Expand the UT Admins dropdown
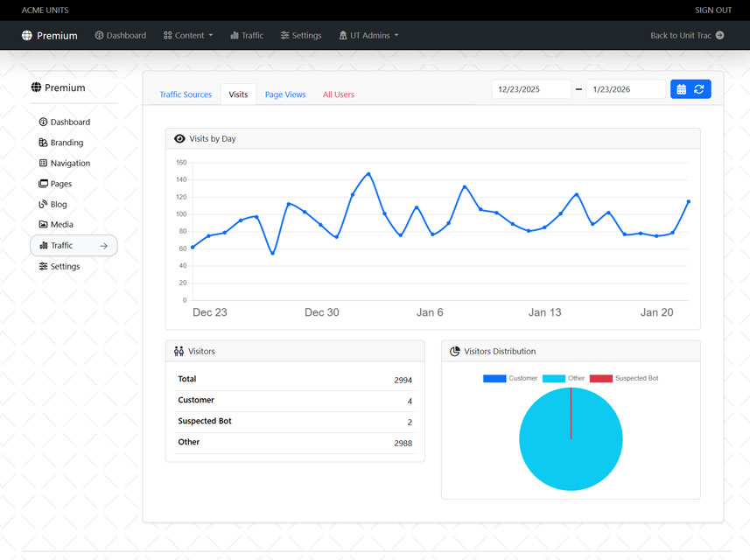 point(368,36)
